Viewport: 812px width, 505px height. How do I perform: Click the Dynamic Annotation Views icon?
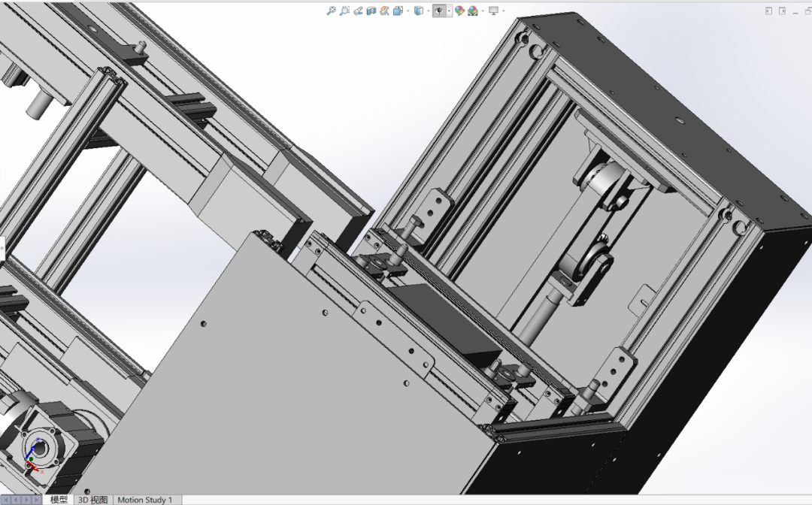(384, 11)
